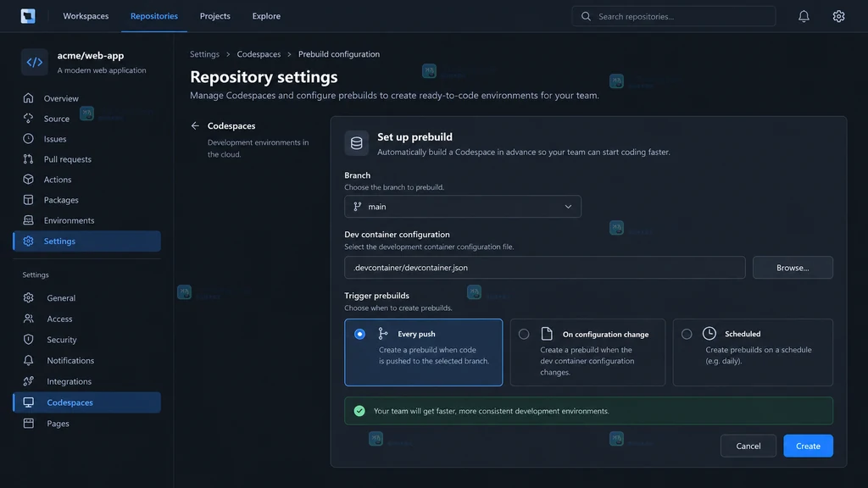Click the Security shield icon
The height and width of the screenshot is (488, 868).
pos(28,340)
